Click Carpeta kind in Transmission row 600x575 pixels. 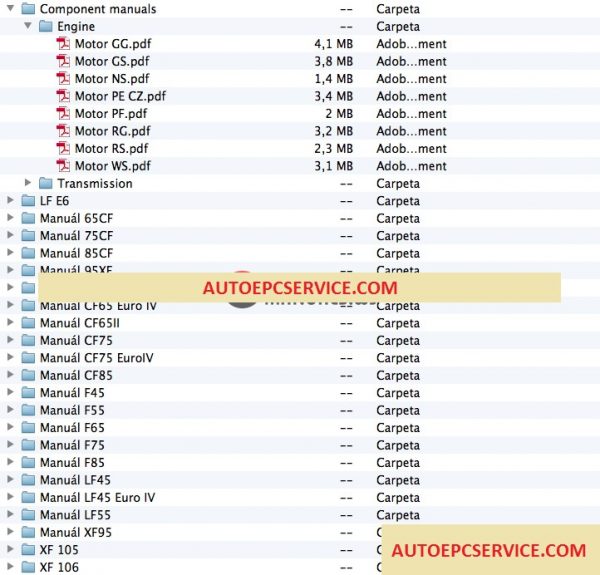click(x=398, y=184)
